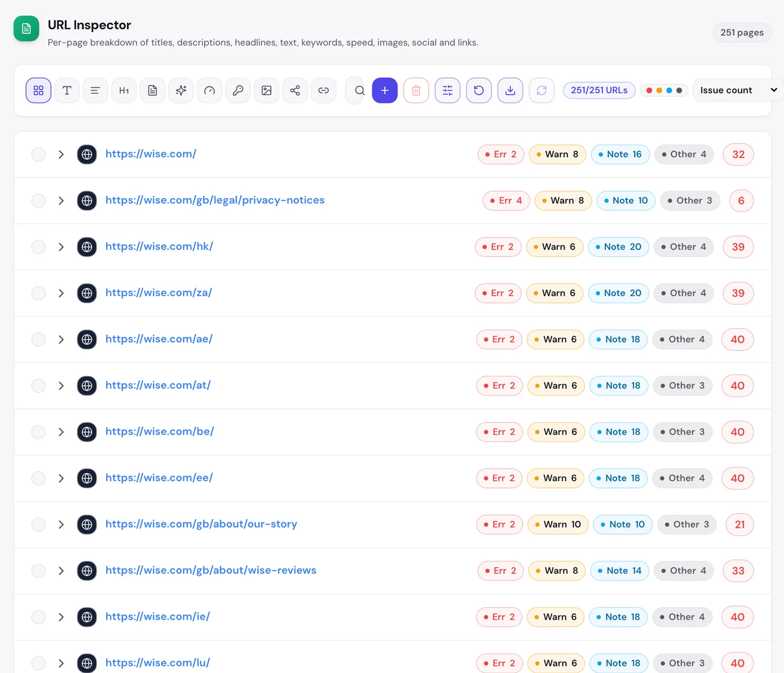
Task: Open the Titles tab icon
Action: point(67,90)
